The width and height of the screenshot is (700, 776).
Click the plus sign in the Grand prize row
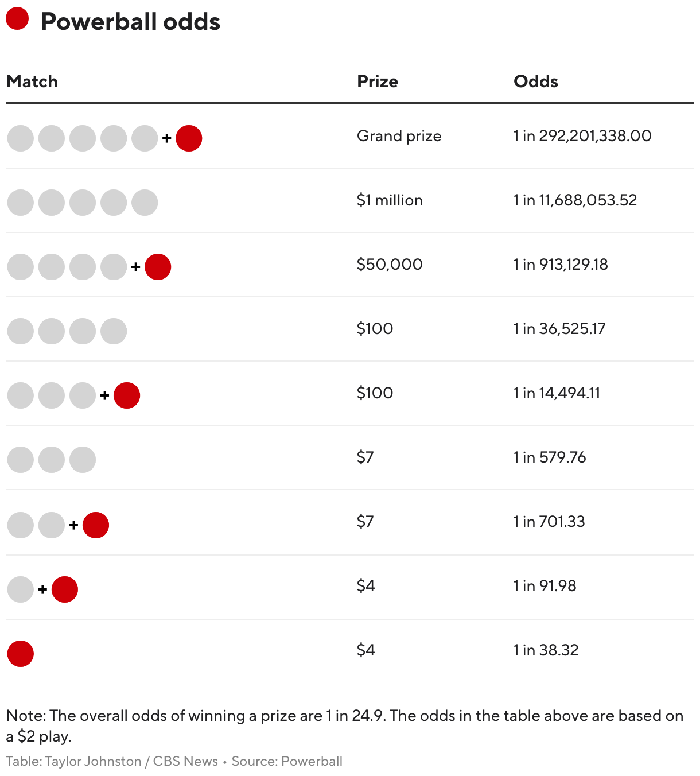click(x=167, y=138)
